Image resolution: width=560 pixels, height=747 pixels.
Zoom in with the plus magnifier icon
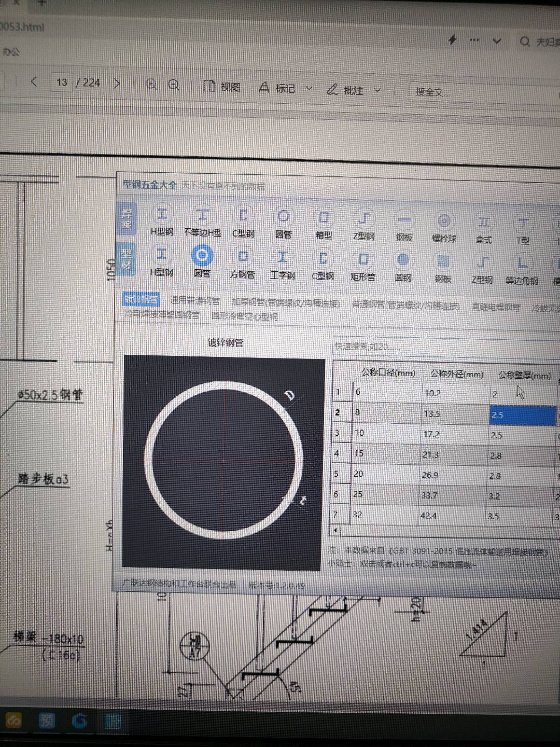tap(151, 84)
